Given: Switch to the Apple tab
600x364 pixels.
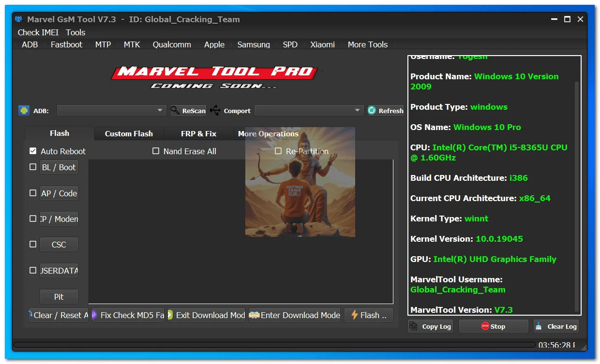Looking at the screenshot, I should click(214, 44).
